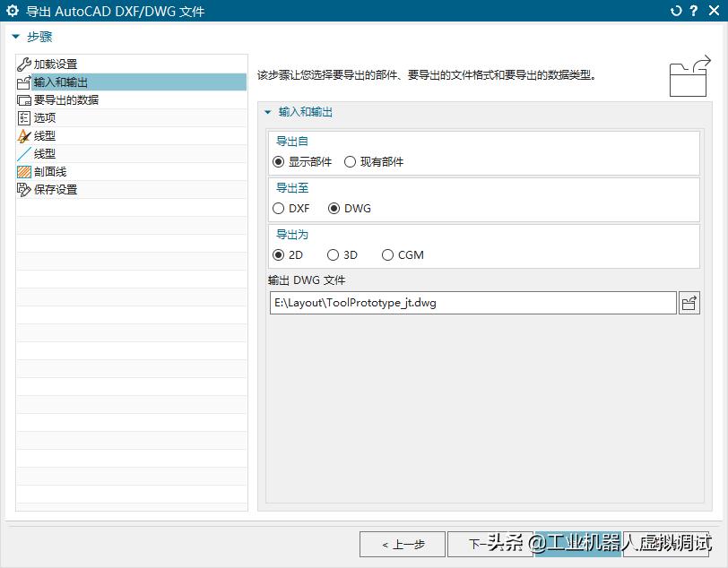Select the wrench icon beside 加载设置
This screenshot has width=728, height=568.
[22, 64]
